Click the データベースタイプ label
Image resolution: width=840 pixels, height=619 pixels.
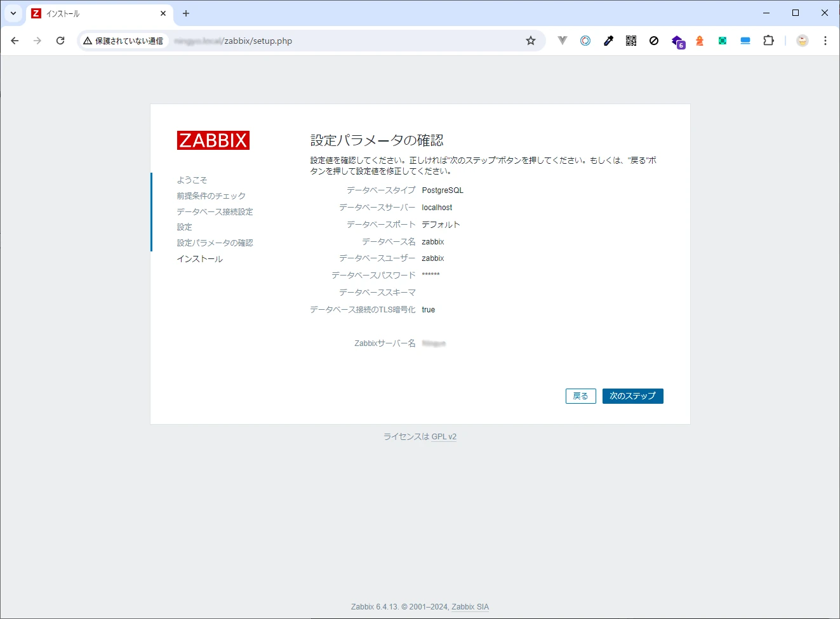click(x=381, y=190)
